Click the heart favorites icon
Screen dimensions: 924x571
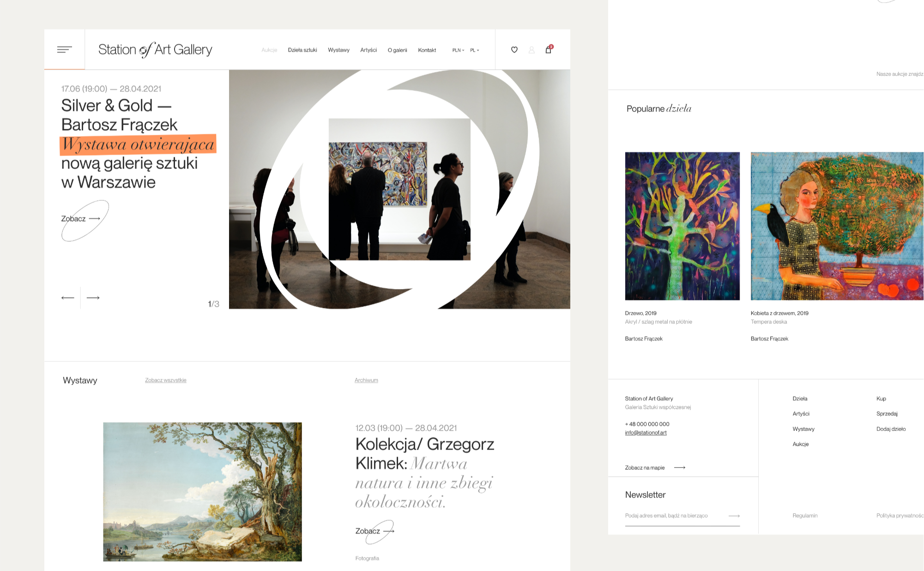pos(514,49)
